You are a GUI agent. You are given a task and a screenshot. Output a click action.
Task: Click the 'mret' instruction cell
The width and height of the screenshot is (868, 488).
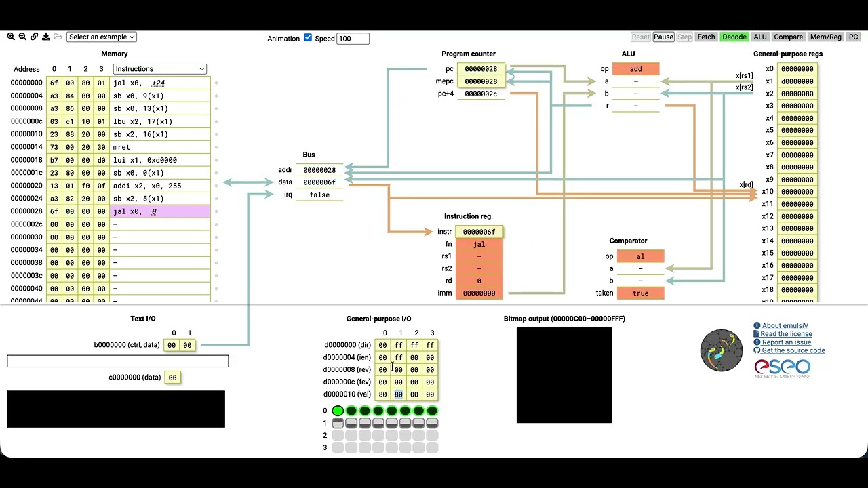click(x=160, y=147)
